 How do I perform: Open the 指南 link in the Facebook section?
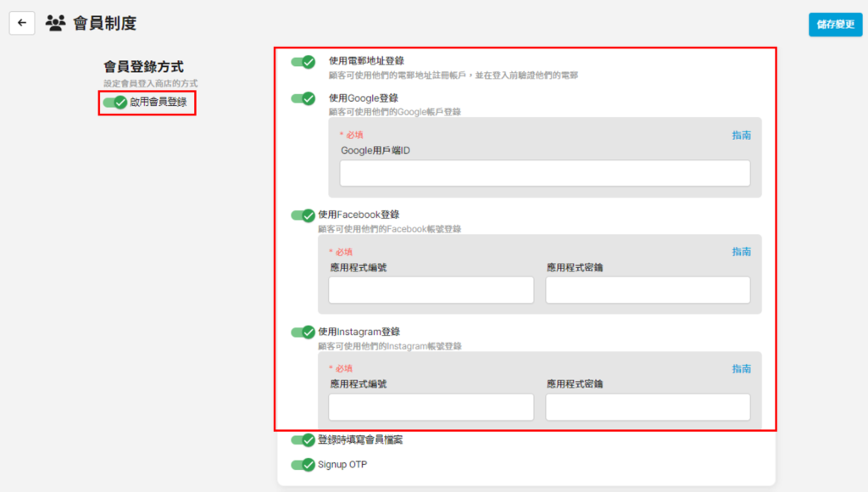click(741, 252)
